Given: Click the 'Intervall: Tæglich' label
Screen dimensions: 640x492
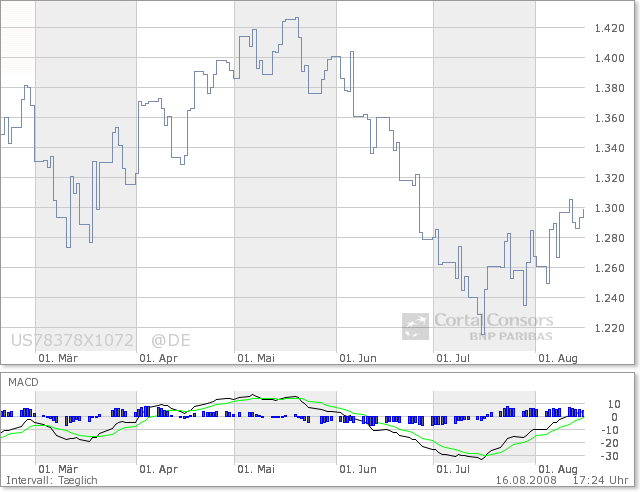Looking at the screenshot, I should coord(52,481).
